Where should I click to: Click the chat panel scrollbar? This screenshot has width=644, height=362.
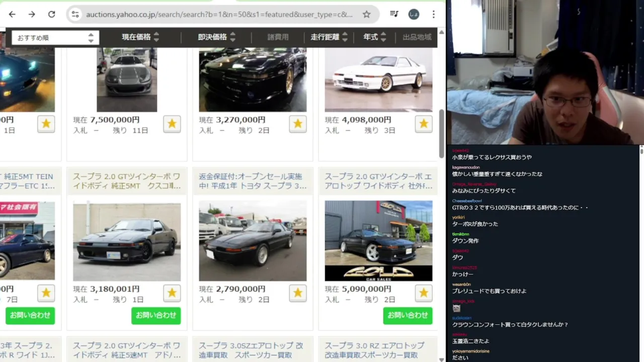(x=641, y=150)
